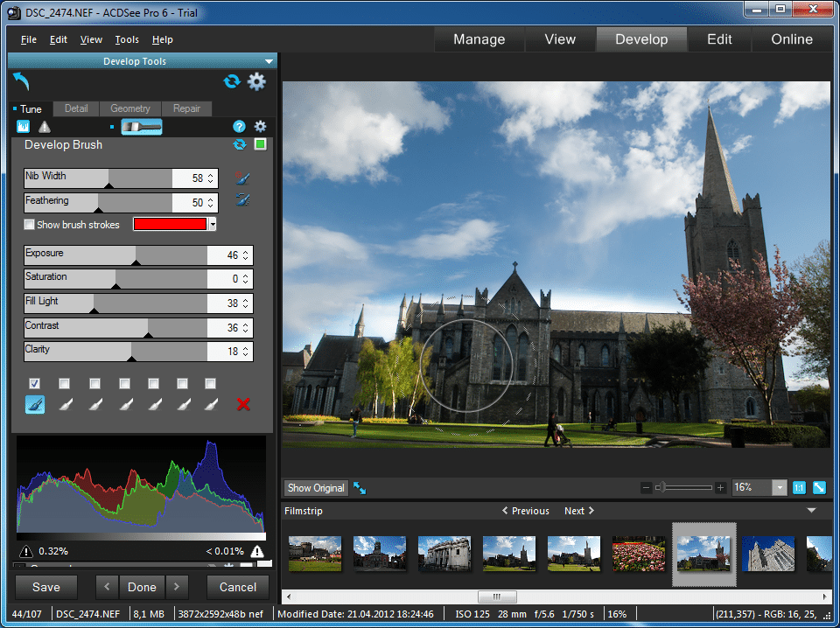Click the filmstrip horizontal scrollbar thumb

point(497,597)
